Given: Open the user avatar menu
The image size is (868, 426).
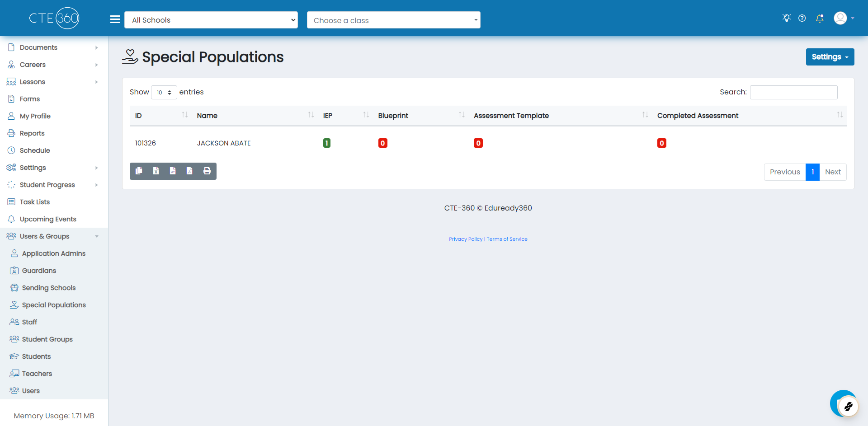Looking at the screenshot, I should tap(844, 18).
